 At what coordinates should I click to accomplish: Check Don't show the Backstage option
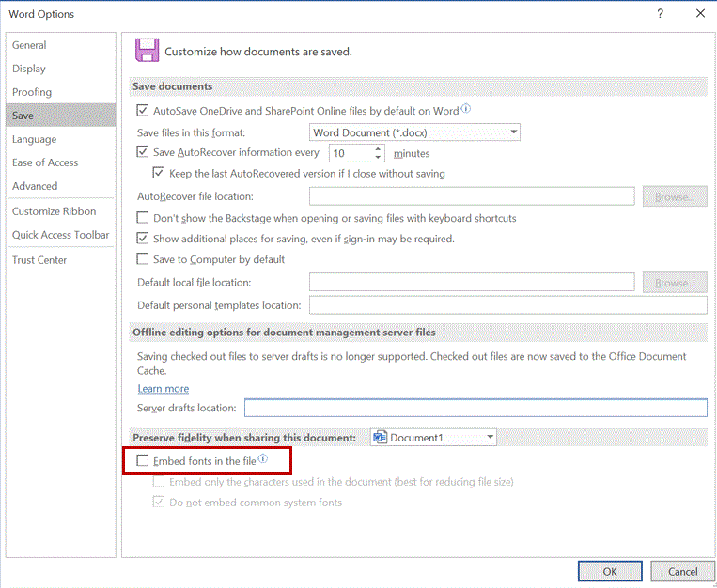pos(143,218)
